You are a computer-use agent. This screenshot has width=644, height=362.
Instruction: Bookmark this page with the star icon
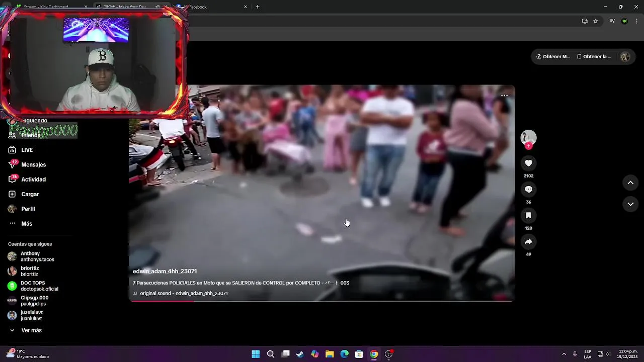(596, 21)
